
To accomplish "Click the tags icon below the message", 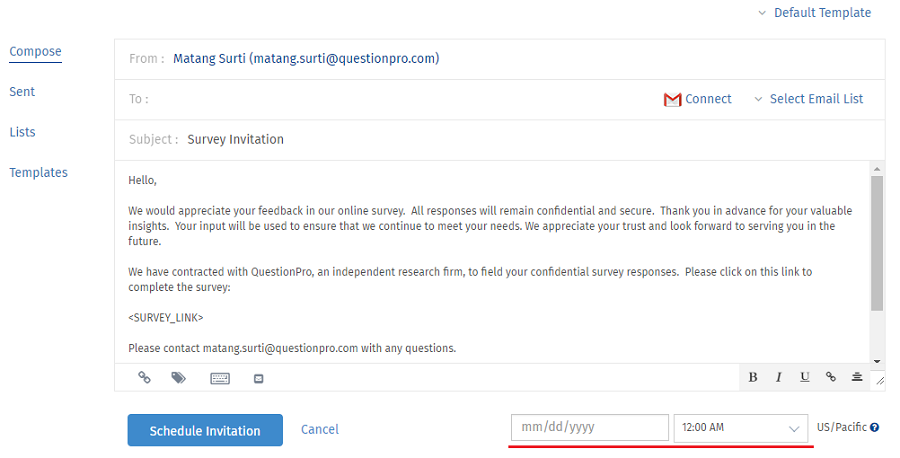I will point(178,378).
